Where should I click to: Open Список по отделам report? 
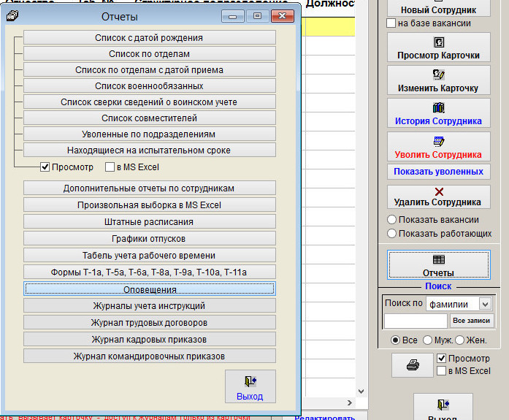[x=150, y=53]
